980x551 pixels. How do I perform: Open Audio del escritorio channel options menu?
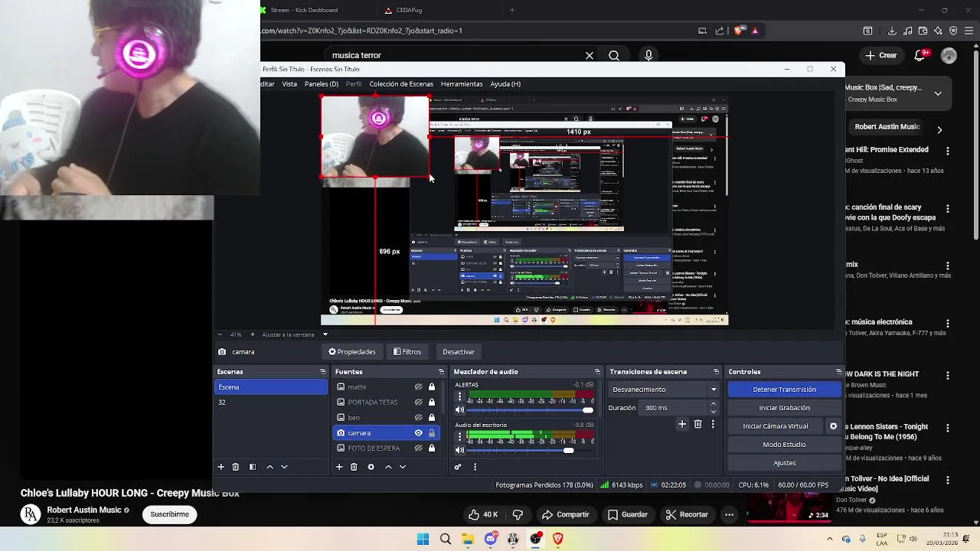coord(459,437)
